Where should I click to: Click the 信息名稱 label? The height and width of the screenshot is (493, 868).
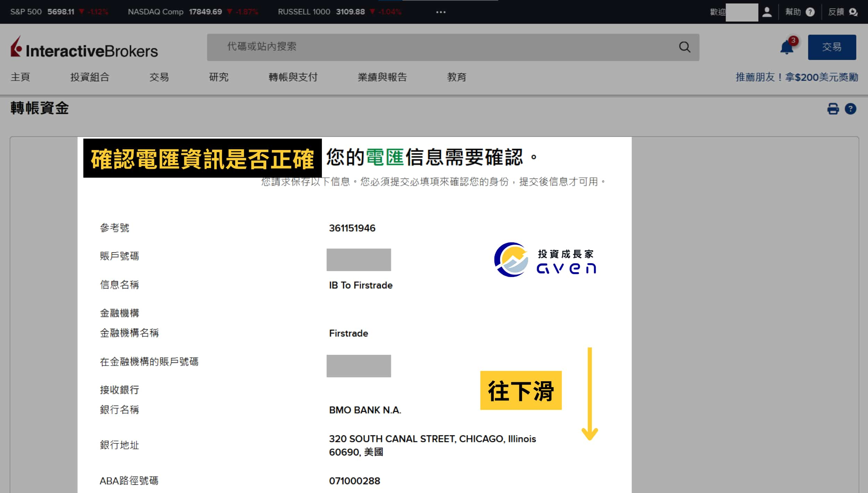pos(119,285)
